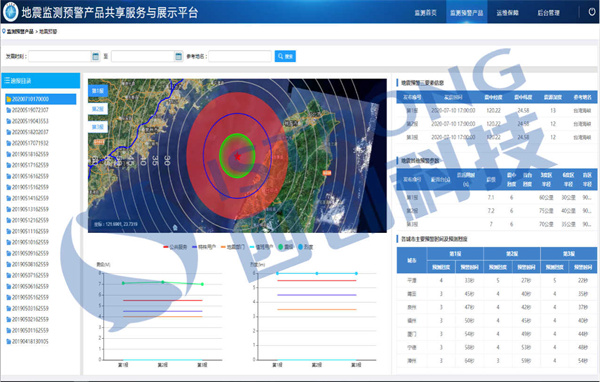Open the 20200519072307 catalog entry

point(28,110)
